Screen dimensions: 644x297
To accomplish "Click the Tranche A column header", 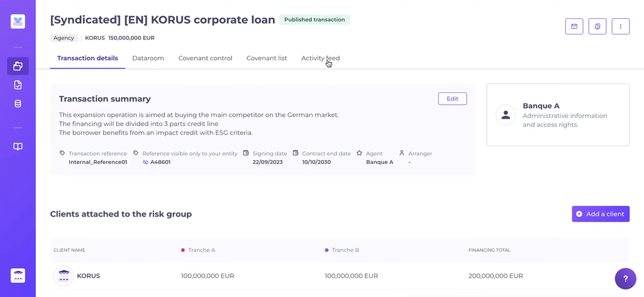I will (x=201, y=250).
